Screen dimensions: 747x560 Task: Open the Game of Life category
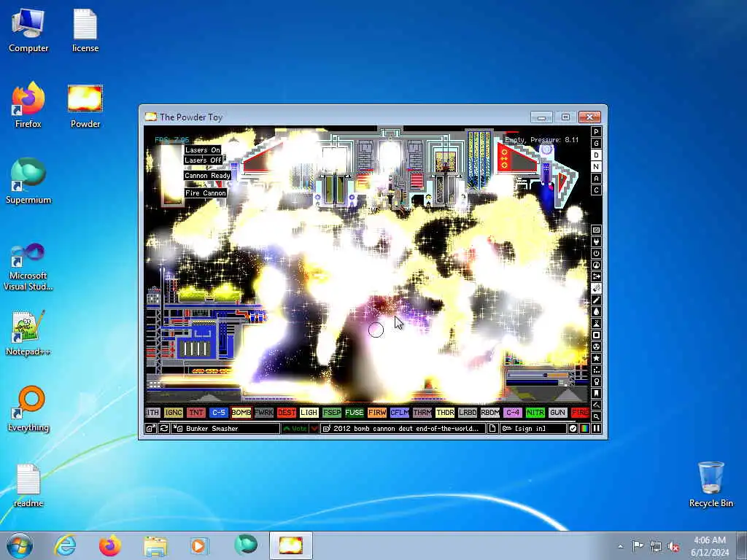[x=596, y=370]
